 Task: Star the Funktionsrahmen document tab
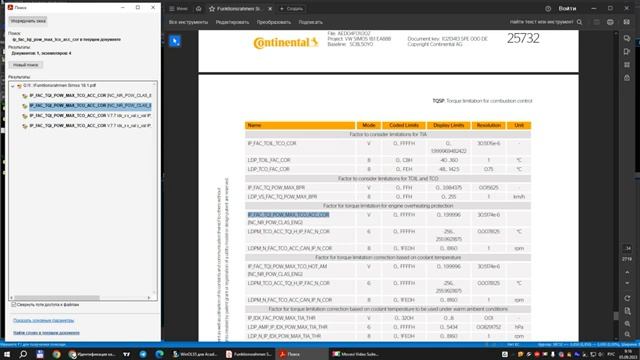(x=212, y=9)
